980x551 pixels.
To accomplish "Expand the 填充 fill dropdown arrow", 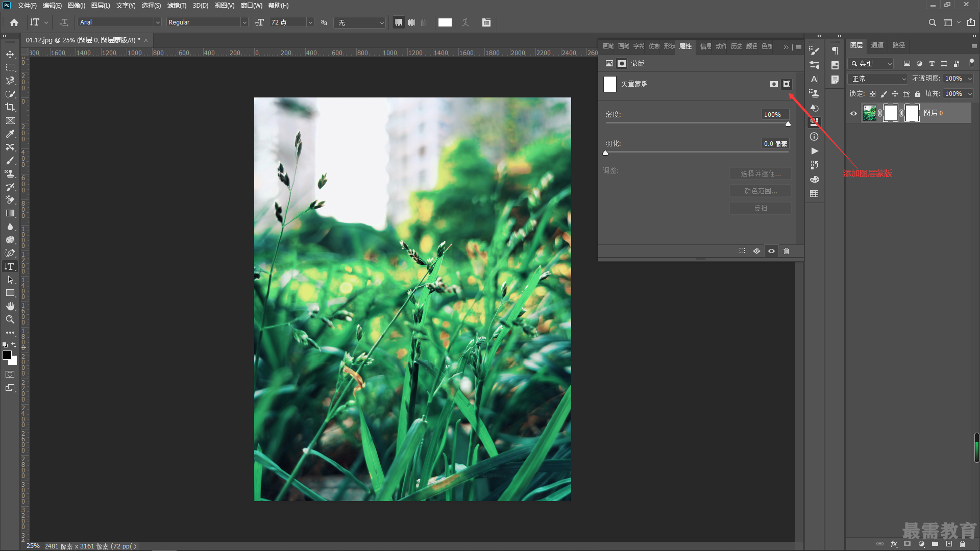I will [970, 94].
